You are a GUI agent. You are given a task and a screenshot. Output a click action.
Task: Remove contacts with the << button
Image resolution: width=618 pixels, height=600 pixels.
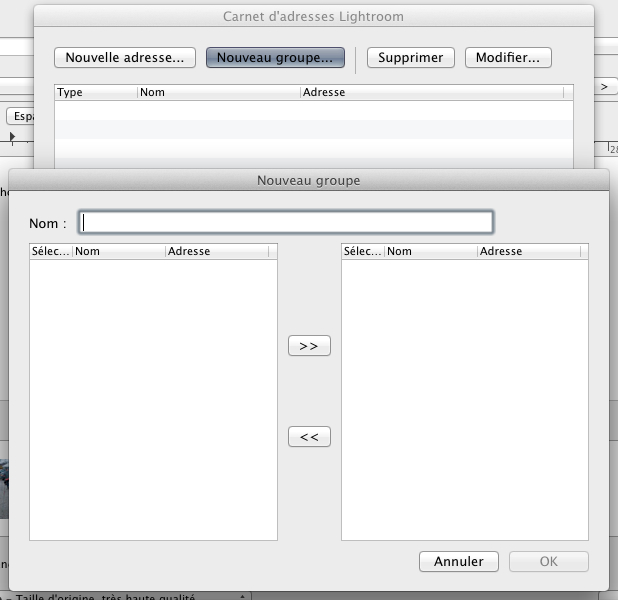[309, 436]
